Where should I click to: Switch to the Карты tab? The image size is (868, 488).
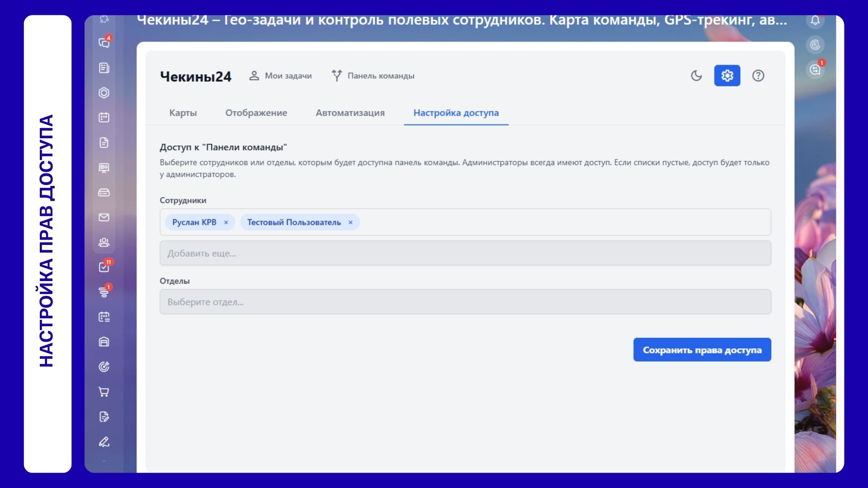tap(183, 113)
